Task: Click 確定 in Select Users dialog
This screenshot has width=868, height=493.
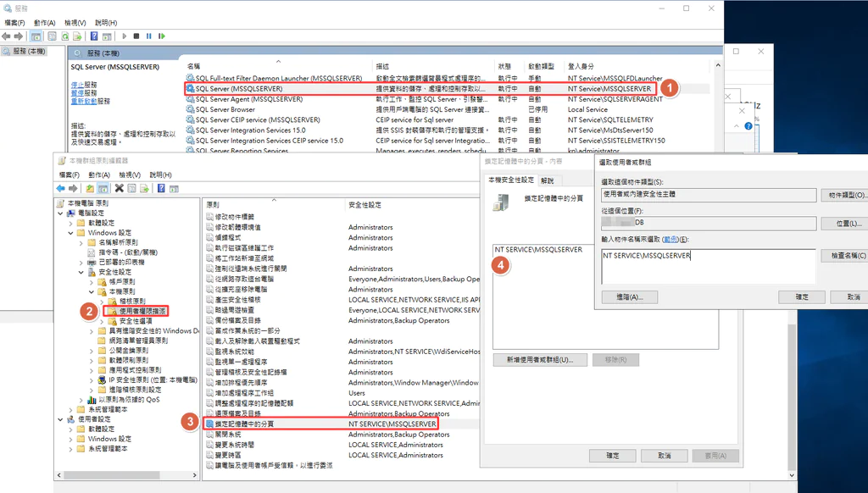Action: click(802, 297)
